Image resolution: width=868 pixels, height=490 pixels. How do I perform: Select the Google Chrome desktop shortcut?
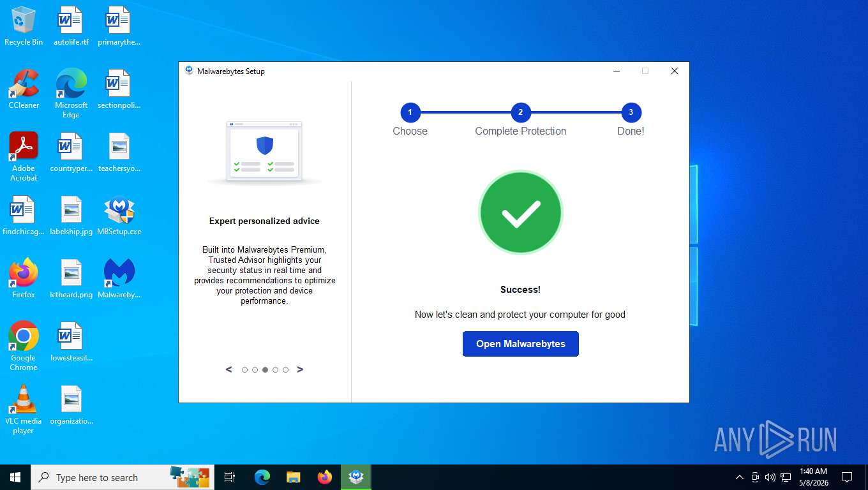(x=24, y=346)
